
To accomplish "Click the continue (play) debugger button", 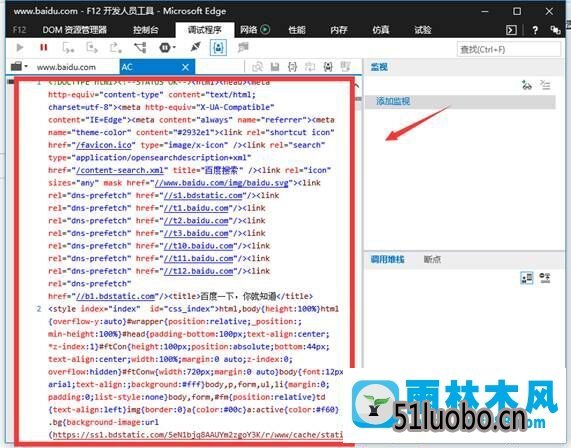I will tap(20, 47).
